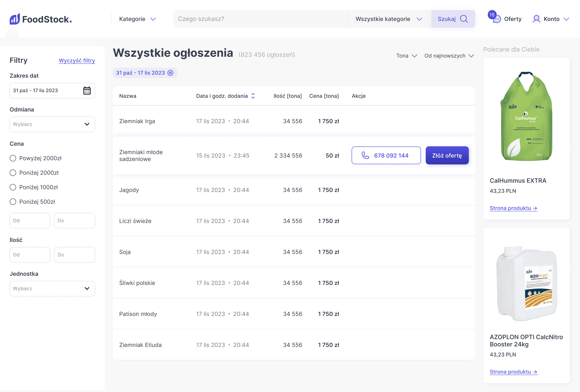Screen dimensions: 580x392
Task: Select the Powyżej 2000zł radio option
Action: (13, 158)
